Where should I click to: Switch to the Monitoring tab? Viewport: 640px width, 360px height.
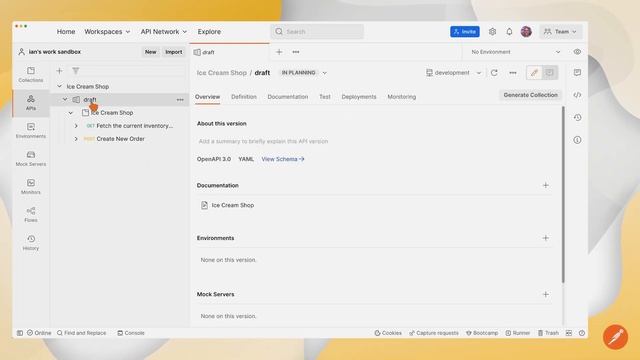(402, 97)
